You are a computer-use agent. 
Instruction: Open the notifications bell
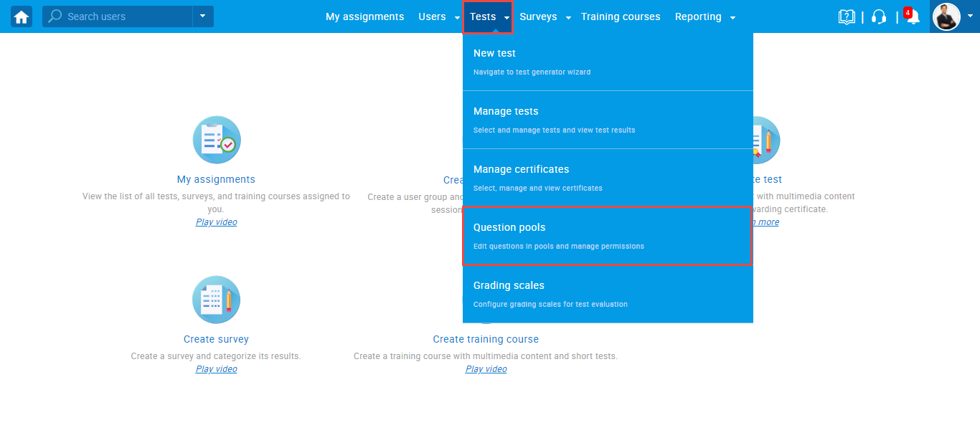click(x=913, y=17)
